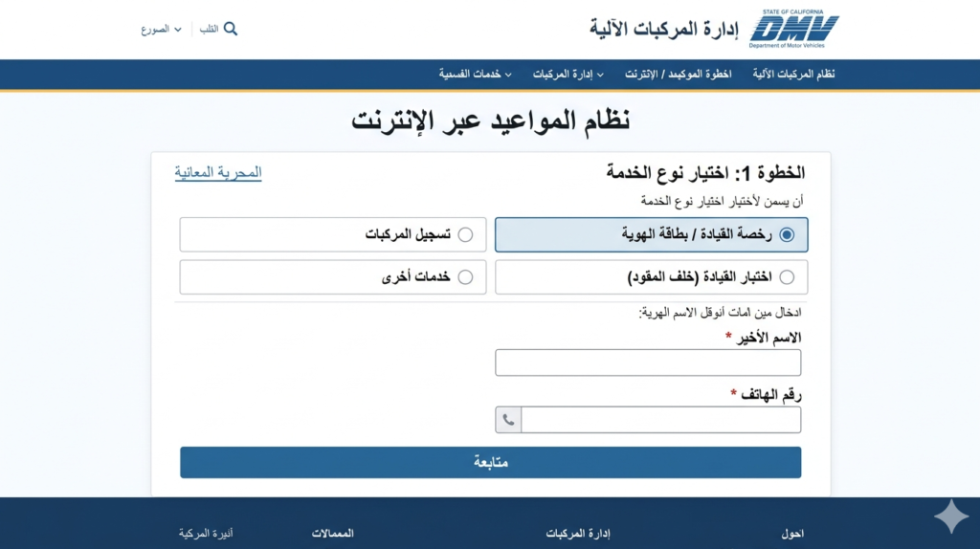The image size is (980, 549).
Task: Expand خدمات القسمية nav dropdown
Action: pos(475,75)
